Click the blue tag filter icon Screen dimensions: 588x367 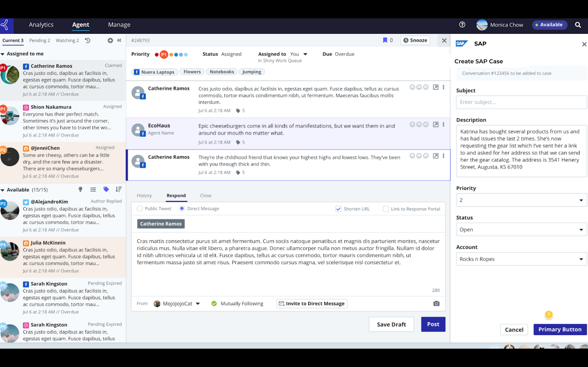tap(106, 189)
